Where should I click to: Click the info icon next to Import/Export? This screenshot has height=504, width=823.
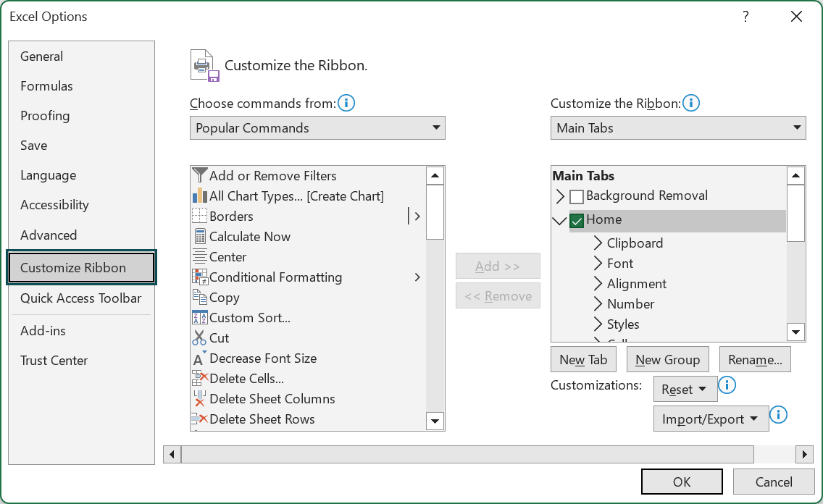pyautogui.click(x=778, y=415)
